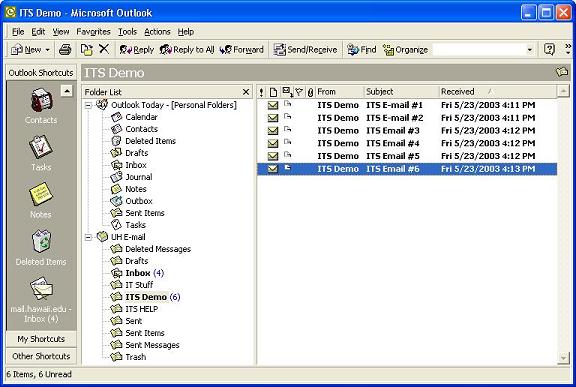Select message ITS Email #3

point(407,131)
